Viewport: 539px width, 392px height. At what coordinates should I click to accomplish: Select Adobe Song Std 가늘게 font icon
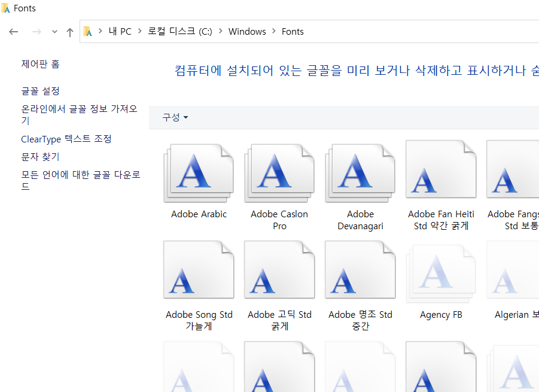click(x=199, y=269)
